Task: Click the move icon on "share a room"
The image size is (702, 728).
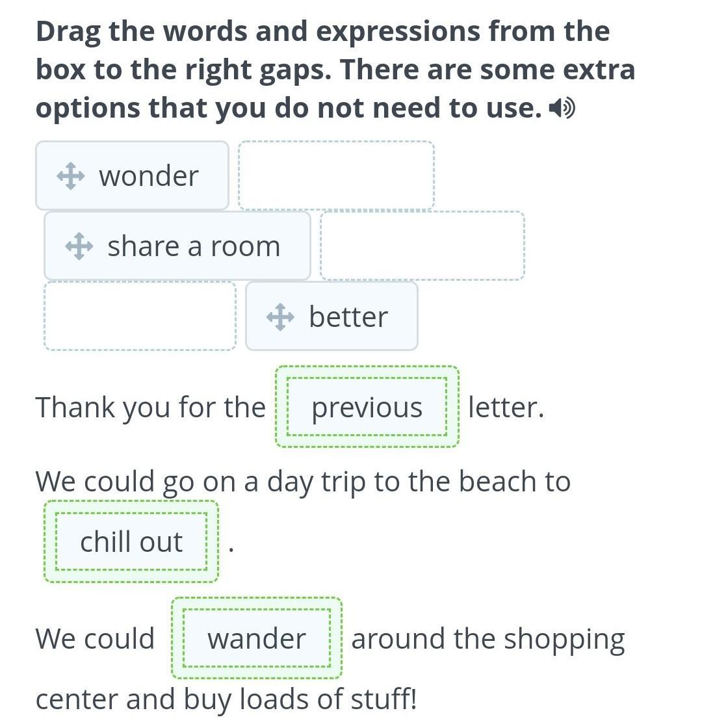Action: (79, 246)
